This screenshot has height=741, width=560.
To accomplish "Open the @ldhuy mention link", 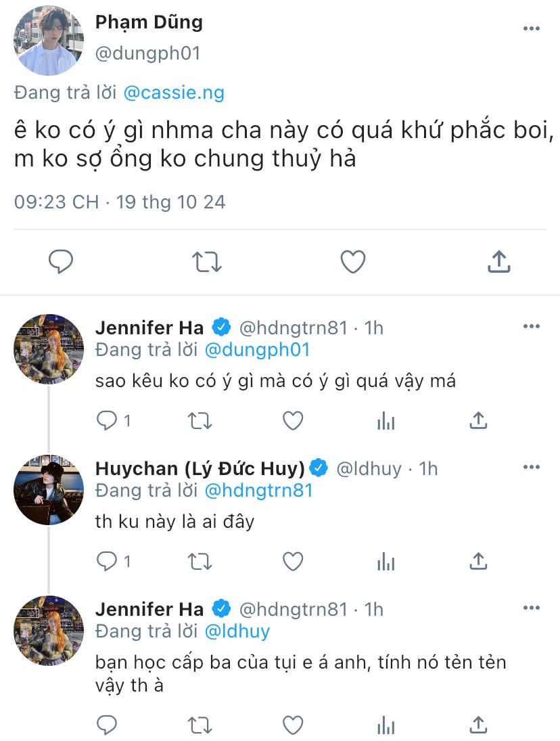I will (237, 631).
